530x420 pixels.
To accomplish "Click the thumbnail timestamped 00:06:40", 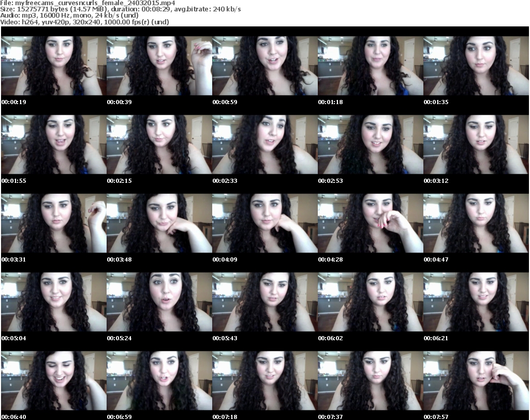I will 54,381.
